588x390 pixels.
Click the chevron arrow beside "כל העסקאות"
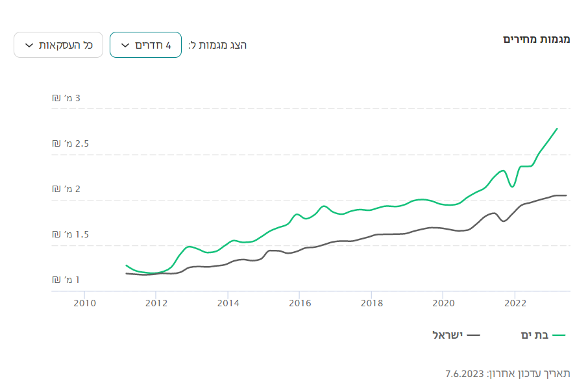pos(29,45)
